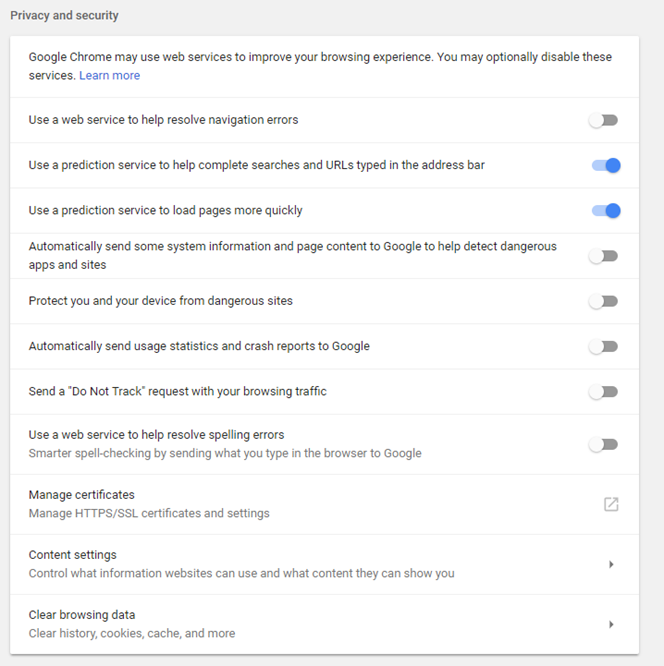Image resolution: width=664 pixels, height=666 pixels.
Task: Open the Clear browsing data row title
Action: pos(82,615)
